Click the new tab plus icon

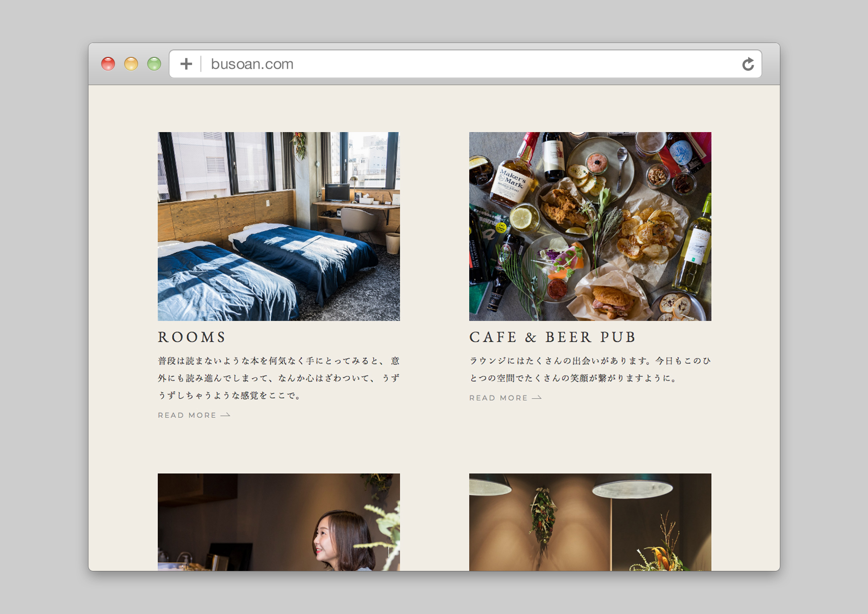click(187, 63)
